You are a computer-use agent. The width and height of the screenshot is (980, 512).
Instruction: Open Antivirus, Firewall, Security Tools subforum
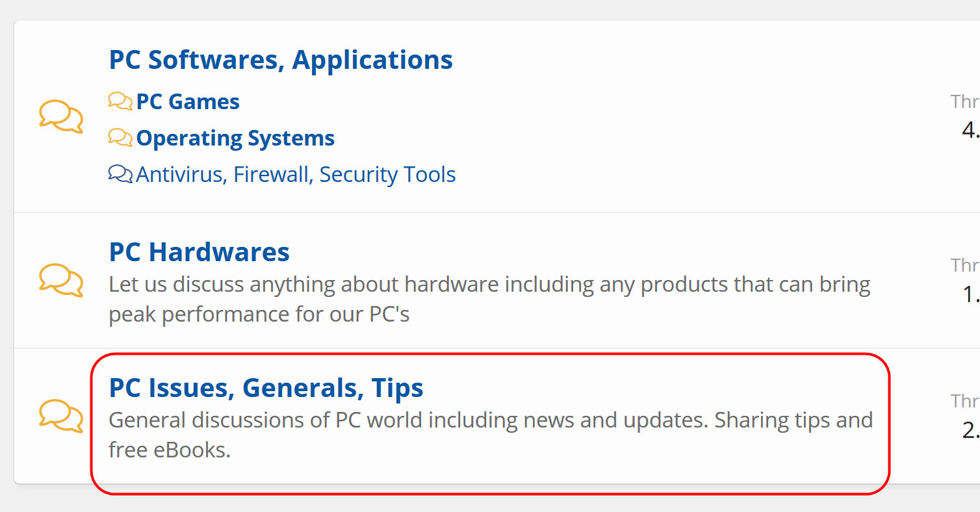(x=296, y=175)
